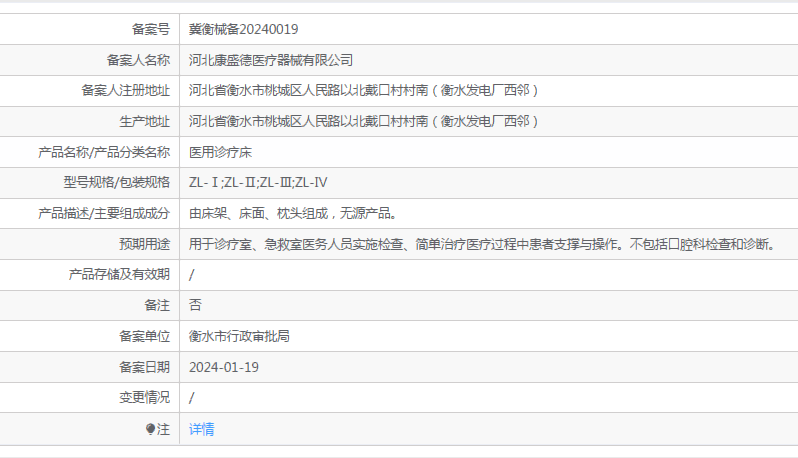
Task: Click the 产品描述/主要组成成分 label
Action: [104, 214]
